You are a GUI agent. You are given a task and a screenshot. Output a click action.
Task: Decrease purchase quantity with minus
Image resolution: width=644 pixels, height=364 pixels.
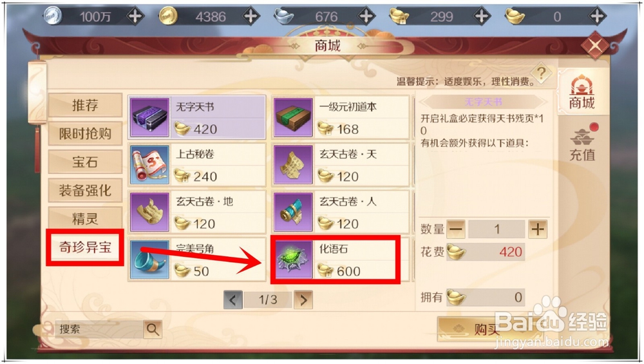[455, 229]
